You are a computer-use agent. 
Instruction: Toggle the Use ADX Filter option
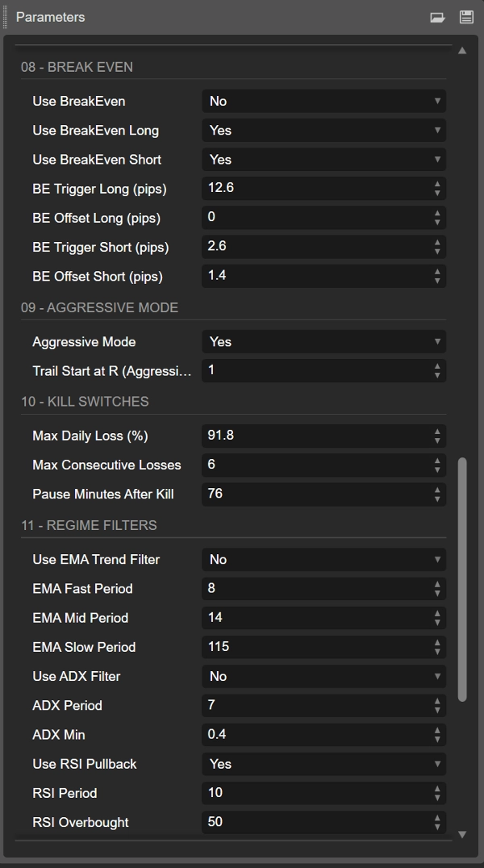pos(323,676)
